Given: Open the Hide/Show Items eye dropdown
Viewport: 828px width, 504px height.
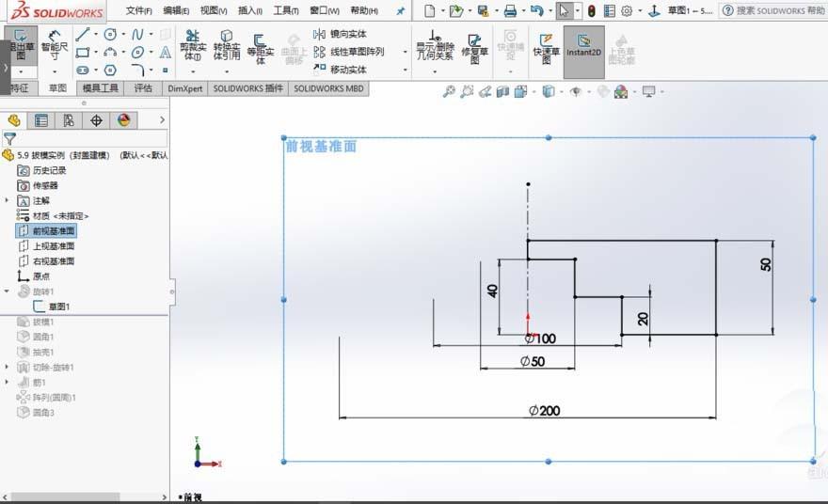Looking at the screenshot, I should point(589,92).
